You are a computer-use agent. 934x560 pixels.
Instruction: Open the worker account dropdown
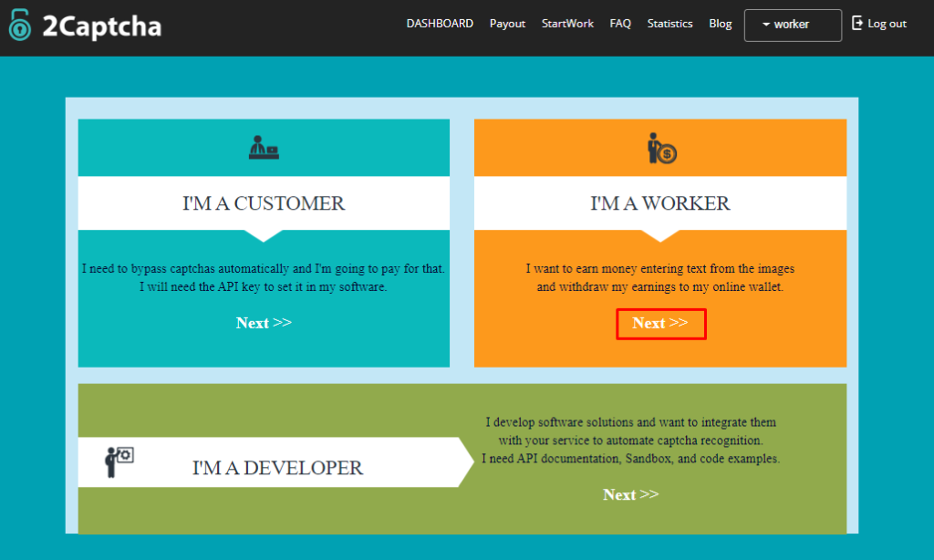pos(793,25)
